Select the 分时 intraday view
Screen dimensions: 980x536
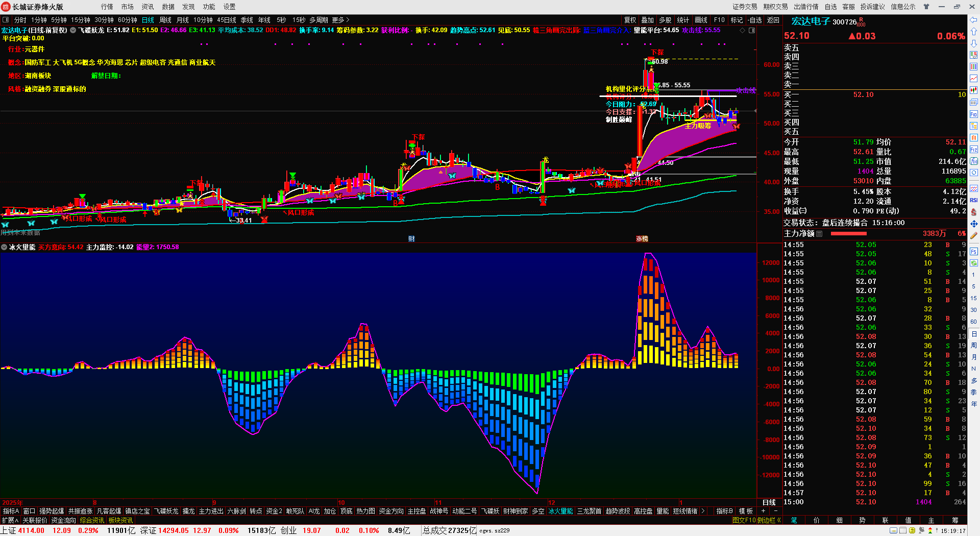(x=20, y=20)
